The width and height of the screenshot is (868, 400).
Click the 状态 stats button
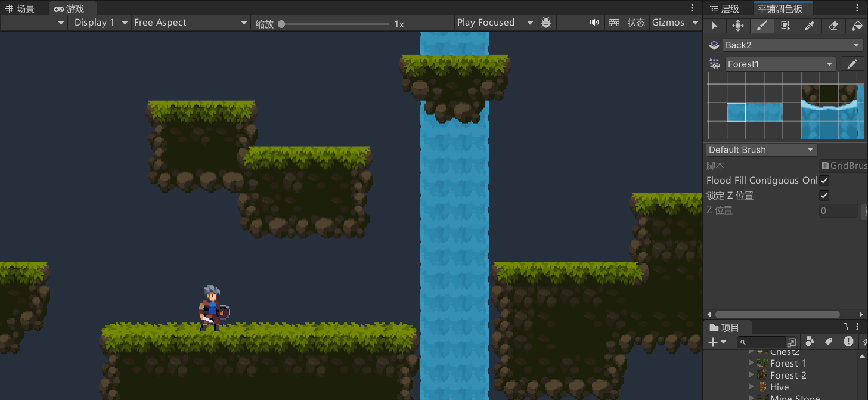point(636,23)
